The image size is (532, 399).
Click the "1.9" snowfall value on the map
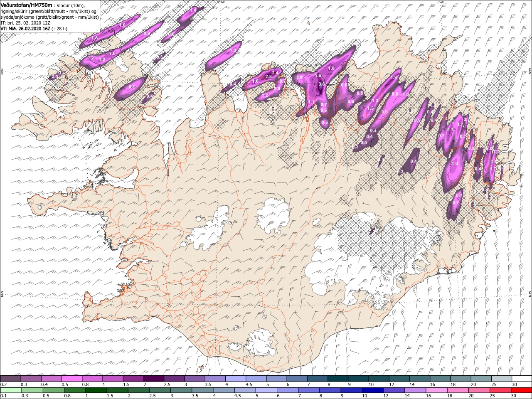pyautogui.click(x=394, y=78)
